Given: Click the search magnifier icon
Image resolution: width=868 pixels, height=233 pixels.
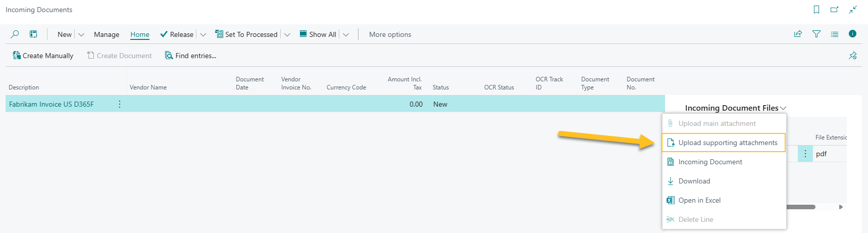Looking at the screenshot, I should click(15, 34).
